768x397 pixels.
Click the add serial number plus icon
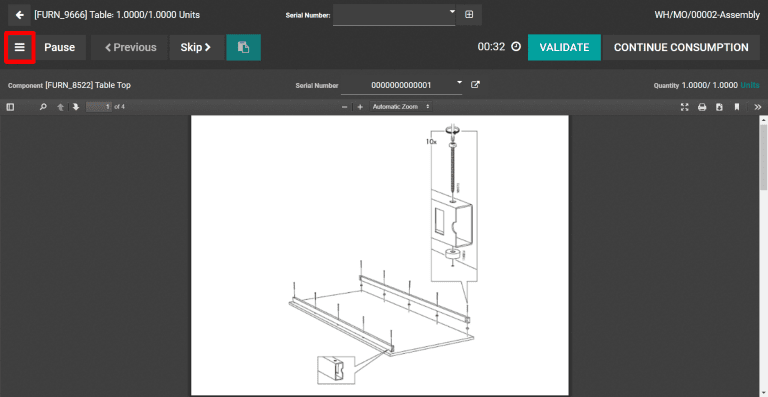469,15
